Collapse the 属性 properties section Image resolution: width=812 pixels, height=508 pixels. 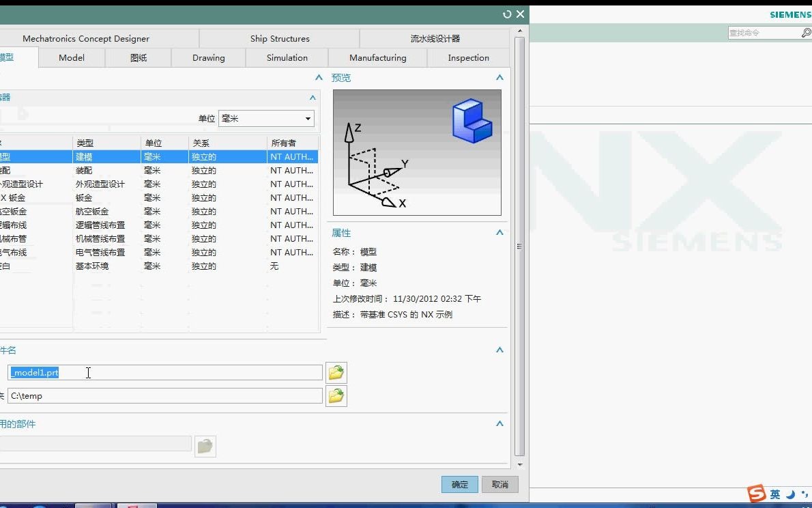click(x=499, y=233)
